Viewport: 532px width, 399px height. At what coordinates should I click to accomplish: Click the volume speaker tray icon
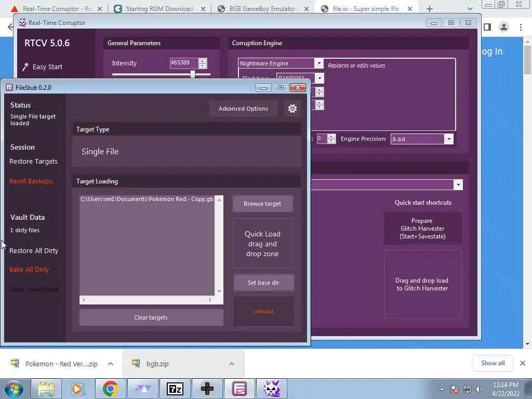coord(480,389)
